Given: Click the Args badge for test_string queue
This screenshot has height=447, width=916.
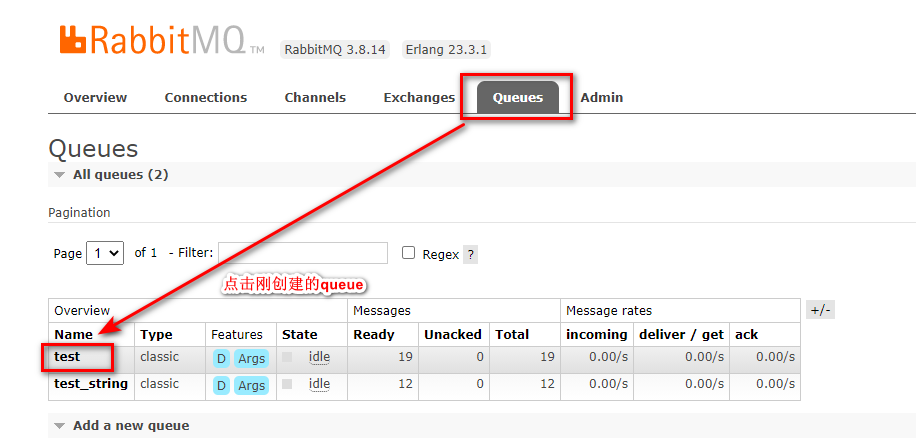Looking at the screenshot, I should (x=251, y=385).
